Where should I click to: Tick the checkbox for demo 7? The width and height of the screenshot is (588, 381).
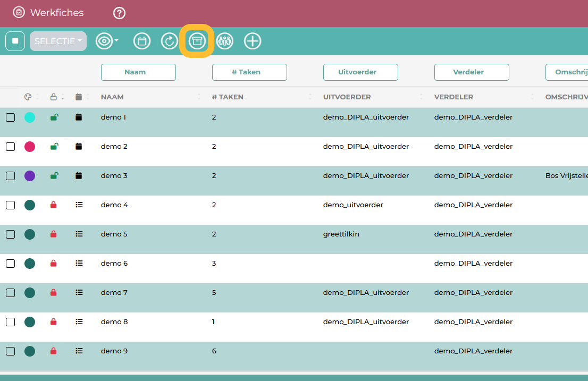(x=11, y=293)
